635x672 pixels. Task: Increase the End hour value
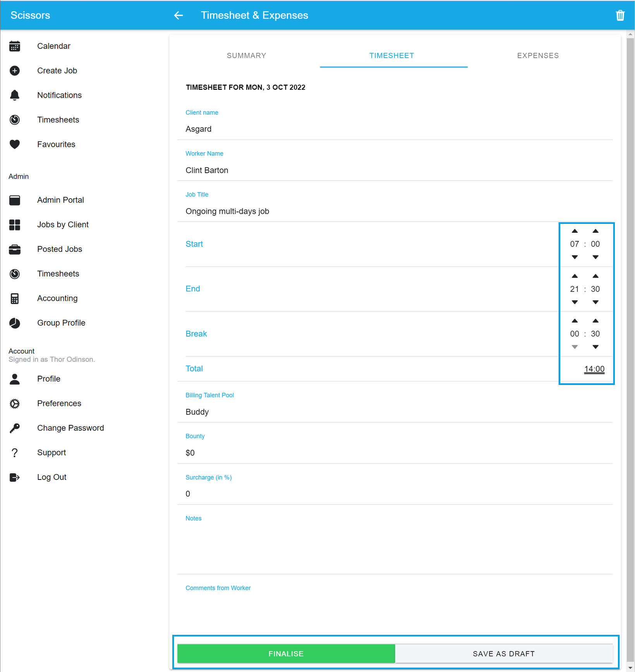[575, 276]
